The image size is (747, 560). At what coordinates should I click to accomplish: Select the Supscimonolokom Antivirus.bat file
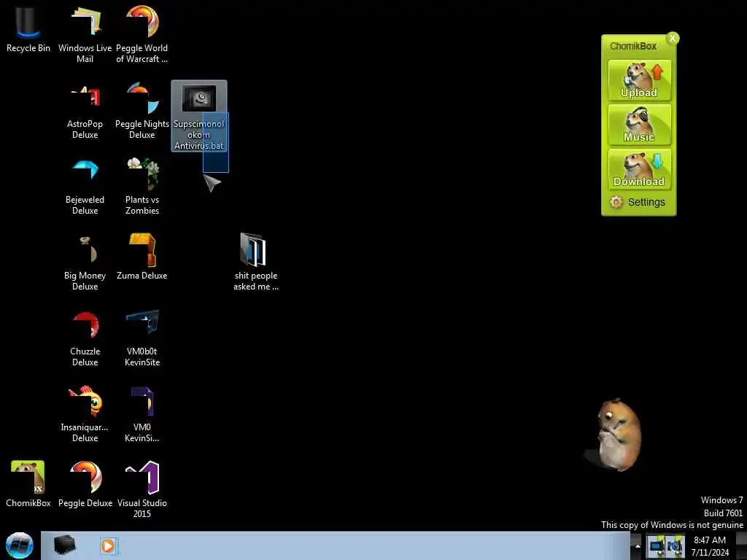pos(199,116)
